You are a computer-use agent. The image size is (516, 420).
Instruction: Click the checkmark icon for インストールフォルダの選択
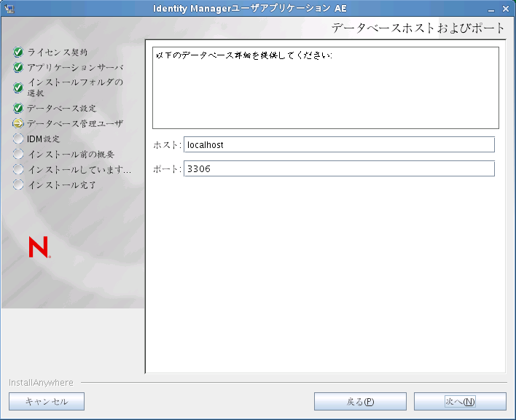click(x=18, y=87)
